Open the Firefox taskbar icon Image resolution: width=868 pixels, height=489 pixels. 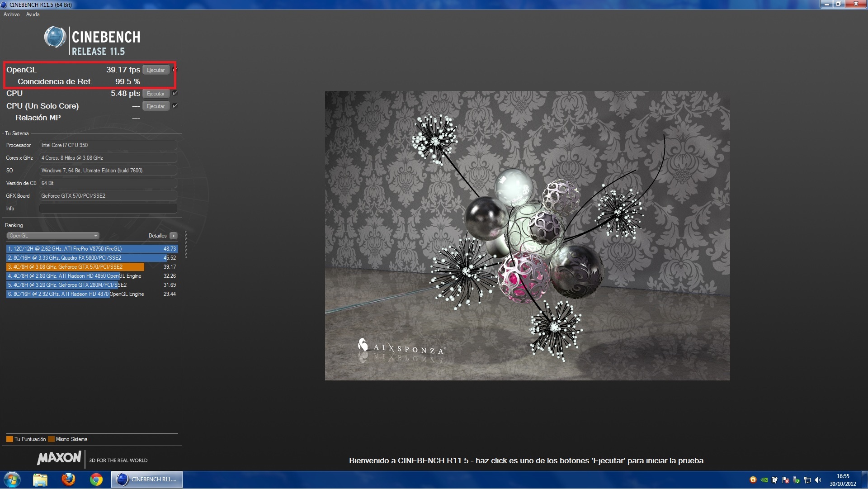tap(68, 479)
